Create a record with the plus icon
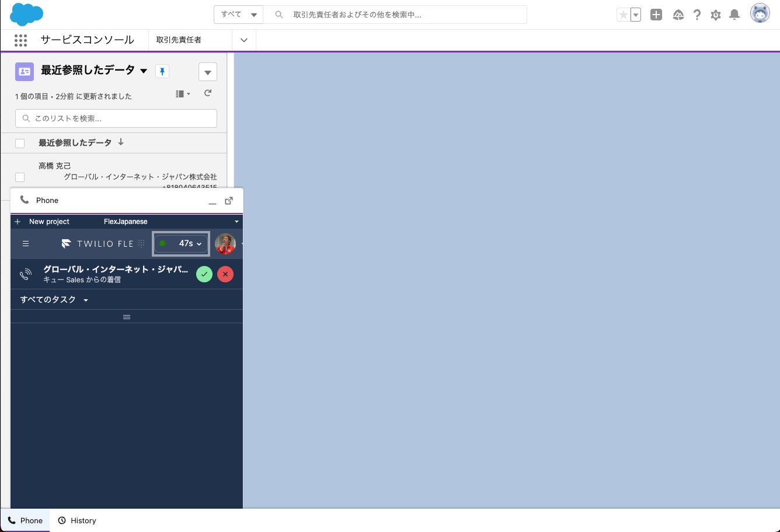Viewport: 780px width, 532px height. click(656, 15)
